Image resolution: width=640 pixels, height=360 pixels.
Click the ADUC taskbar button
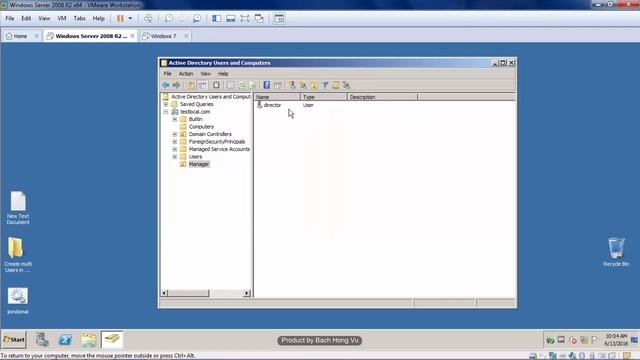point(112,340)
